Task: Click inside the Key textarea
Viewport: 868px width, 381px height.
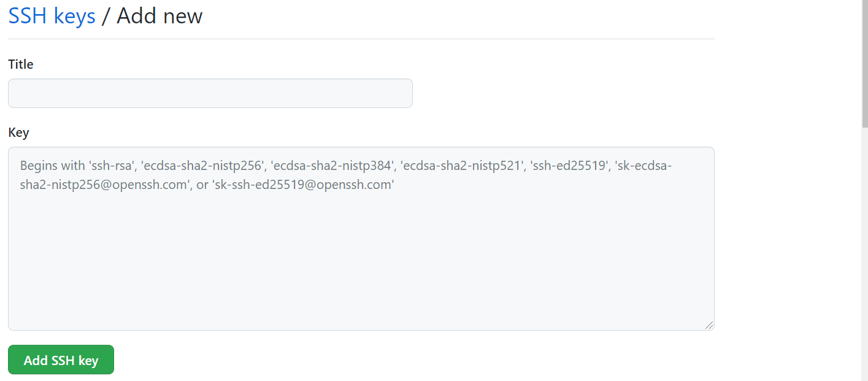Action: click(361, 239)
